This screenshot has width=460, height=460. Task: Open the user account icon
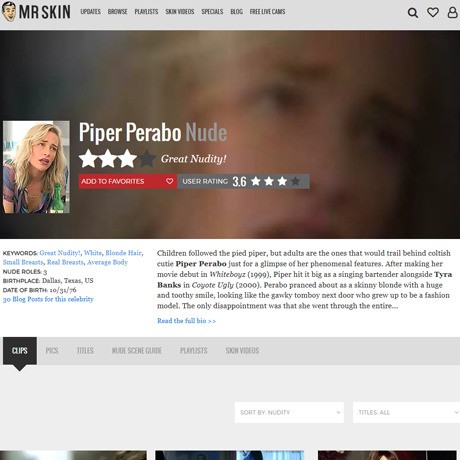[452, 12]
